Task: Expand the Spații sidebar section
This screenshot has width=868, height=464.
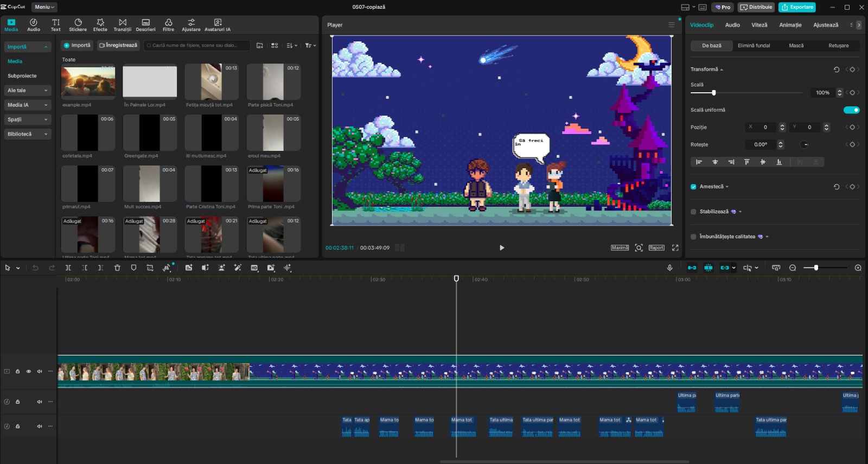Action: (x=27, y=119)
